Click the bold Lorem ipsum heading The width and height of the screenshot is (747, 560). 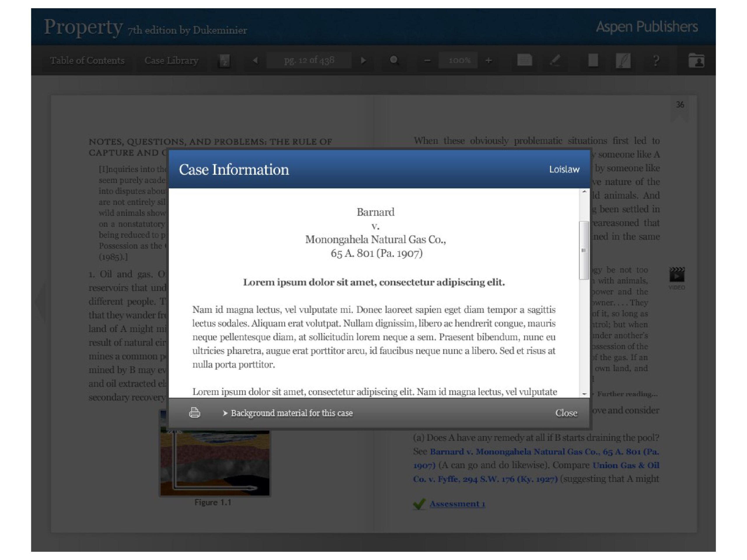(374, 282)
